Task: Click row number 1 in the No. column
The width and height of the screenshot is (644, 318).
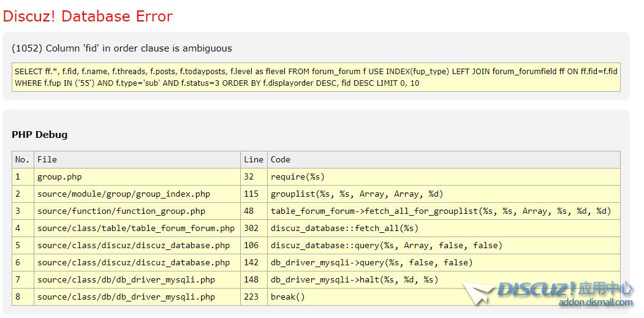Action: coord(23,176)
